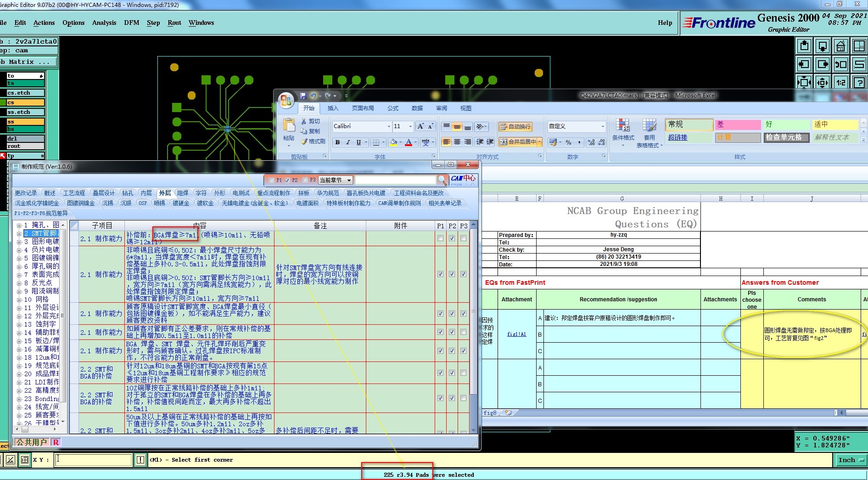Open the DFM menu in Genesis
868x480 pixels.
pyautogui.click(x=132, y=23)
